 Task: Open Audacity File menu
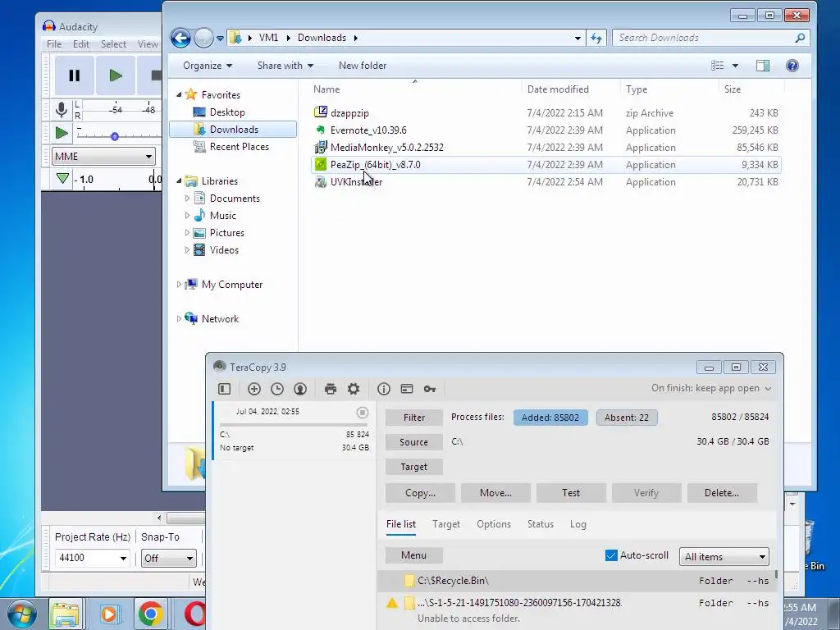point(54,44)
